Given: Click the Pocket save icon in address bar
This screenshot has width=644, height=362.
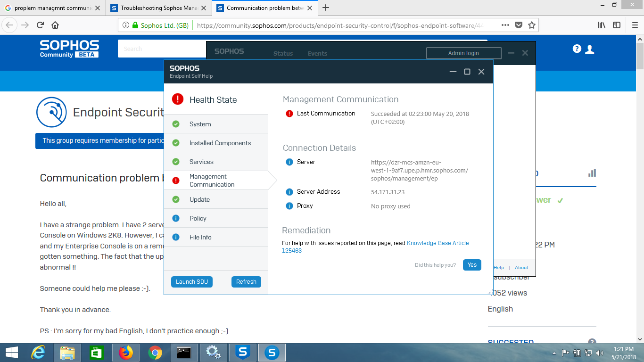Looking at the screenshot, I should pos(519,25).
